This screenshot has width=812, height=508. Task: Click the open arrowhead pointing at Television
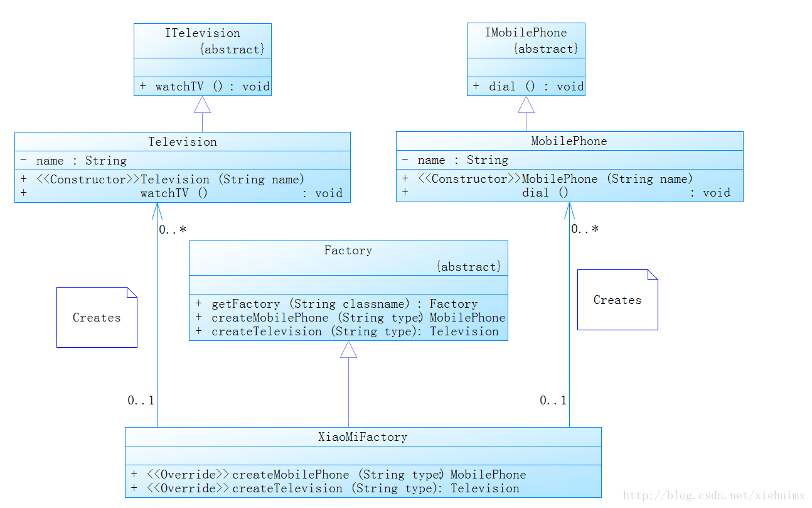157,212
